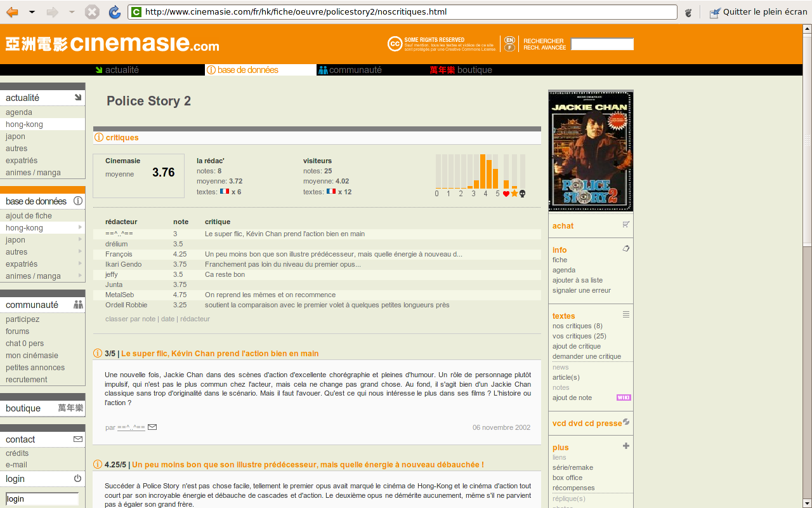Click the browser reload button

114,12
